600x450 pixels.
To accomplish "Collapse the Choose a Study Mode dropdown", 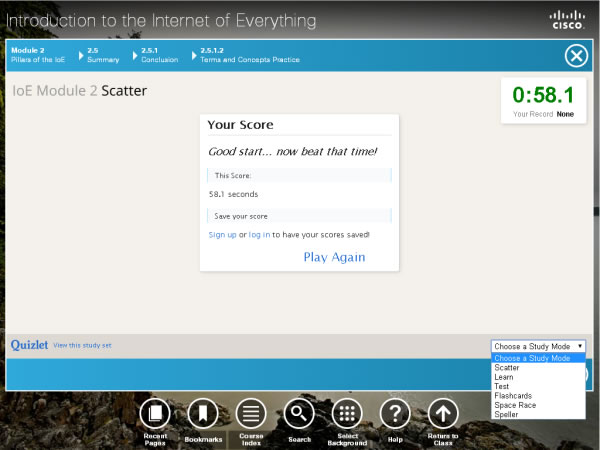I will pyautogui.click(x=538, y=345).
